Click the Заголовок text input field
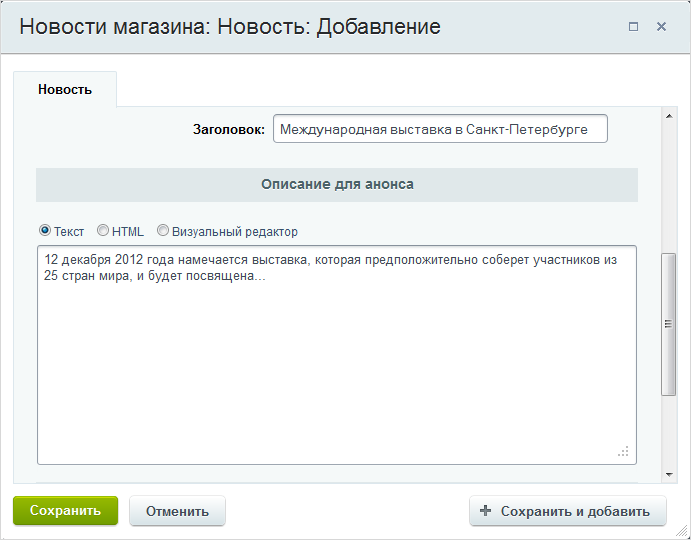 point(440,129)
